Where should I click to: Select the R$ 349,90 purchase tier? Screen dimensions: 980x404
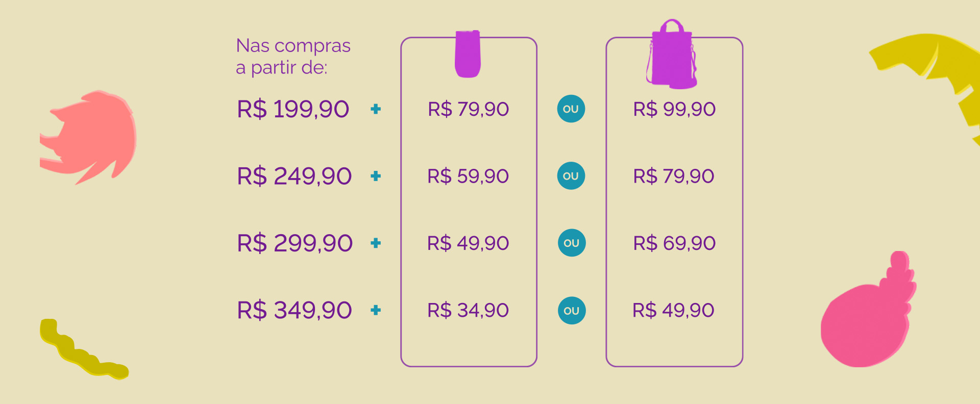click(x=295, y=310)
